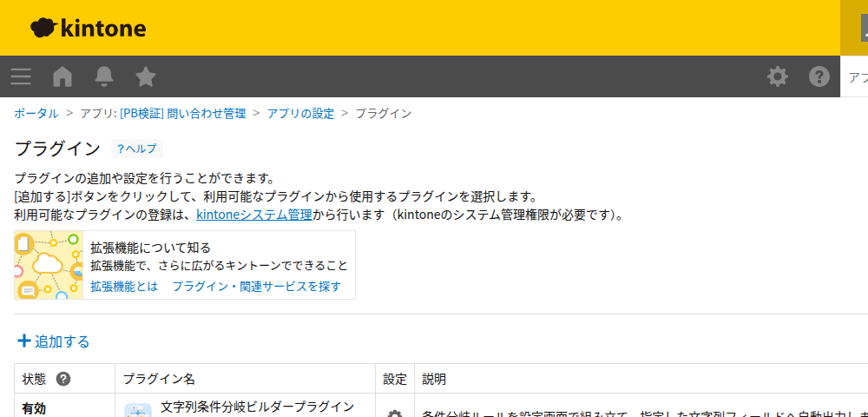Click the 追加する link
The width and height of the screenshot is (868, 417).
(x=62, y=341)
